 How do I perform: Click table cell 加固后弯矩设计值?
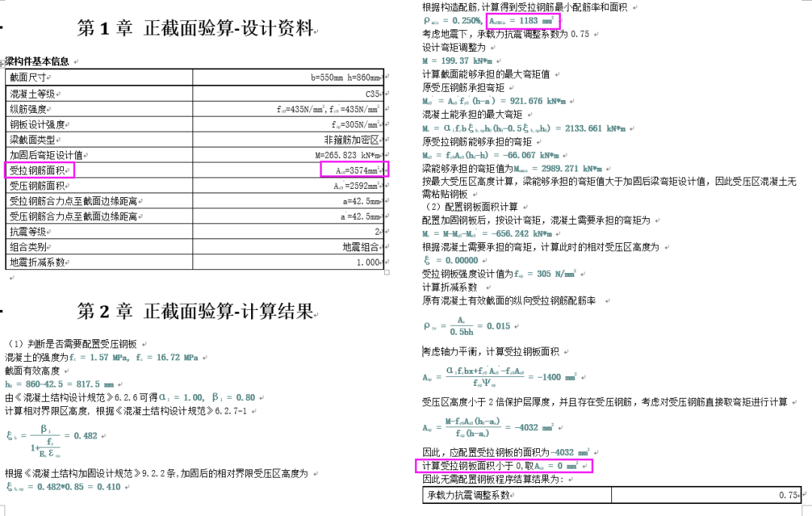(x=99, y=155)
